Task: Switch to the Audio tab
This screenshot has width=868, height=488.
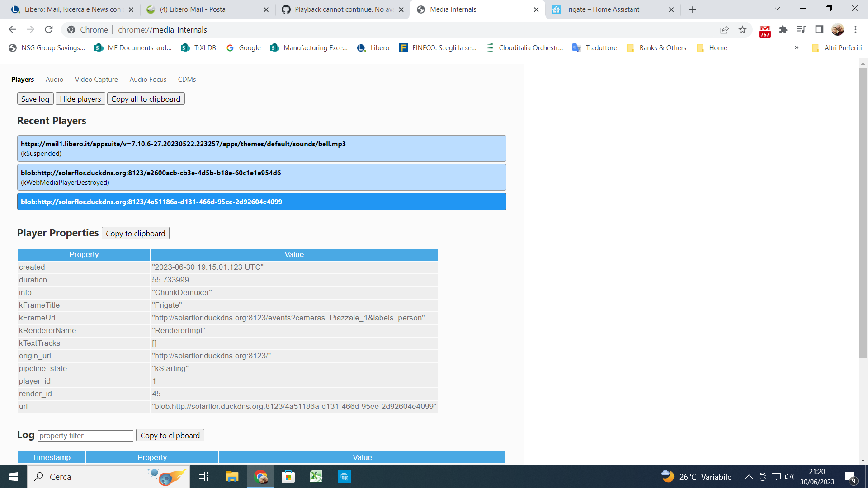Action: click(54, 79)
